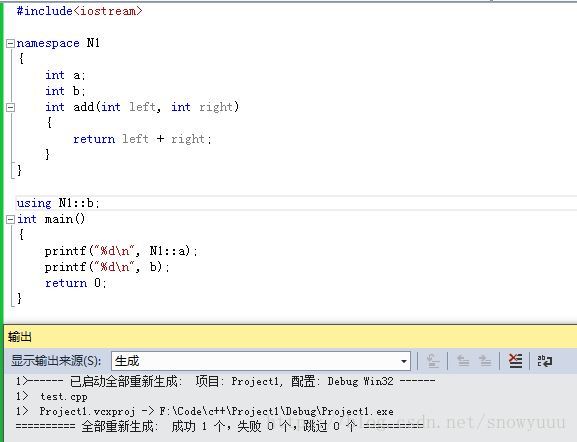Collapse the add function block
Screen dimensions: 577x442
(11, 107)
